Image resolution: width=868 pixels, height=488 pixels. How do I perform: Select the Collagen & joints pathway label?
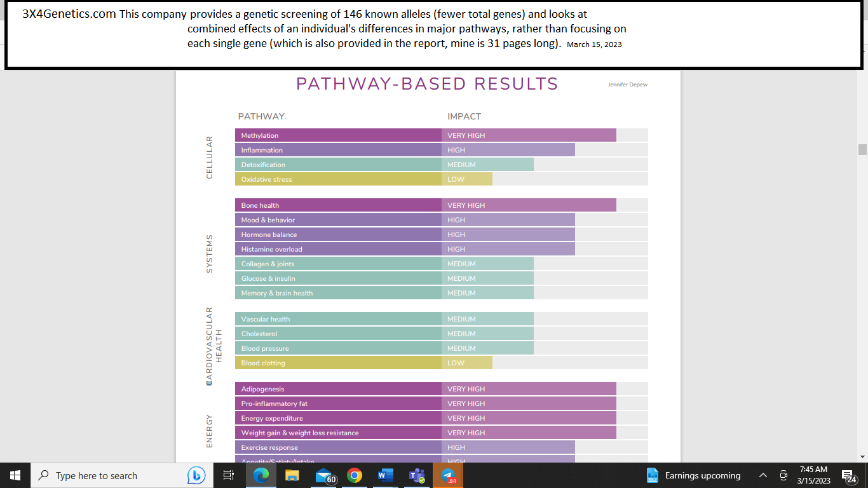click(268, 264)
